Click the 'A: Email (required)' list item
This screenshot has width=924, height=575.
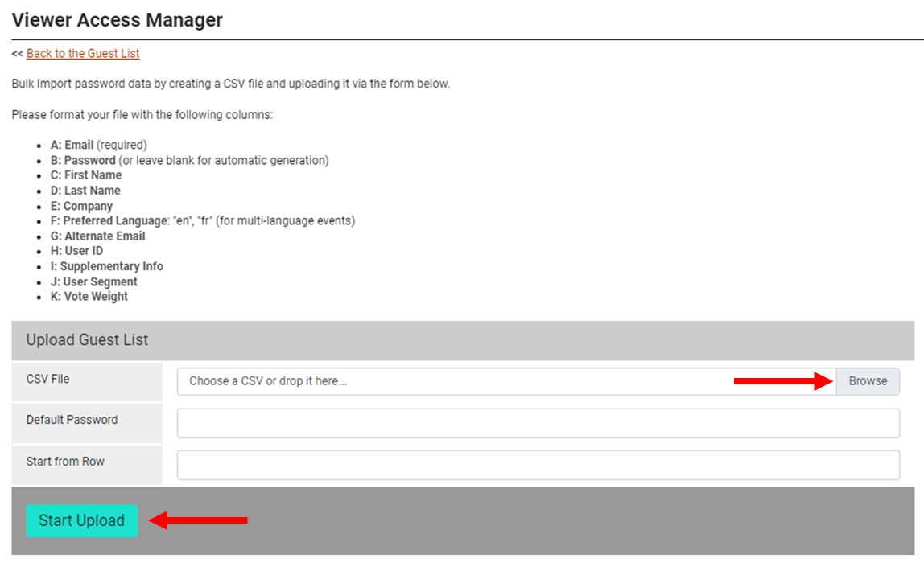(98, 146)
